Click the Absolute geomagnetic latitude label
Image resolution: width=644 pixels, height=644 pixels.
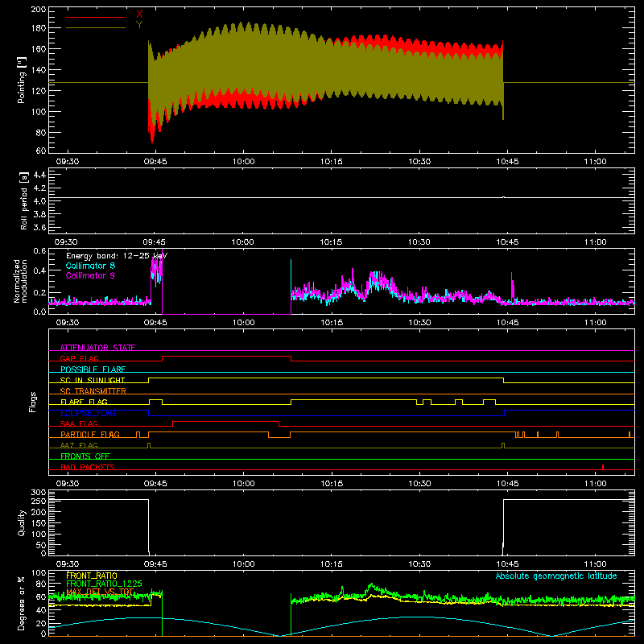[556, 576]
